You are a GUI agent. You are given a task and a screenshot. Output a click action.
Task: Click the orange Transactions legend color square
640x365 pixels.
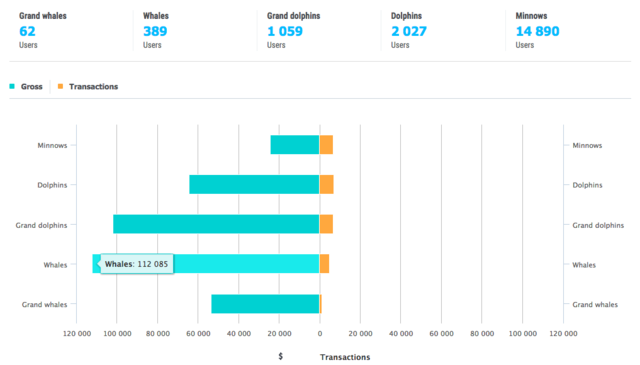pos(60,86)
